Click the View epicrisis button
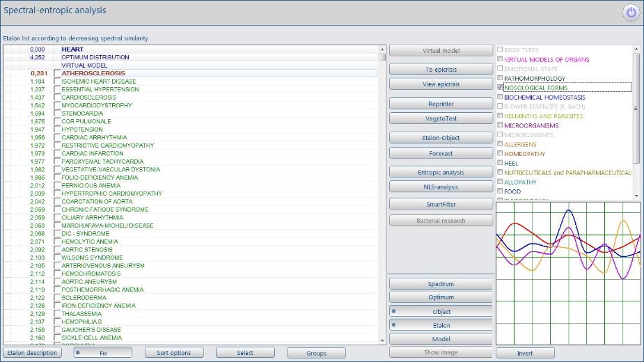The width and height of the screenshot is (644, 362). click(441, 84)
